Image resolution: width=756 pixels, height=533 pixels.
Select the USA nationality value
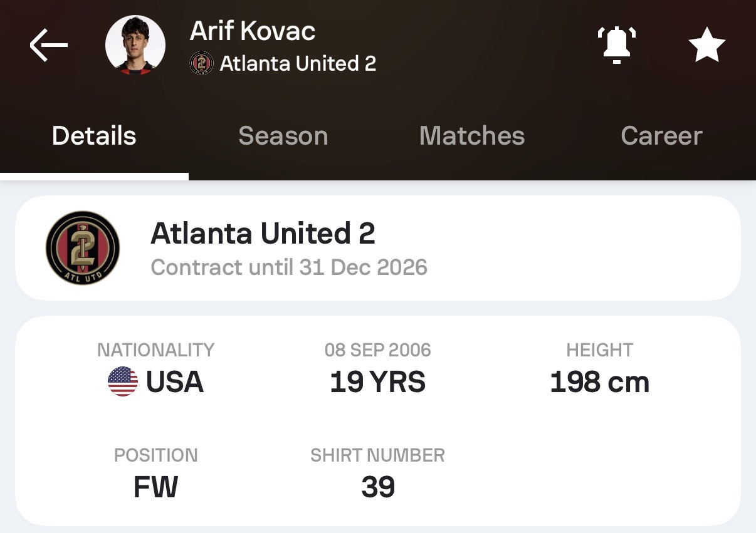(175, 382)
